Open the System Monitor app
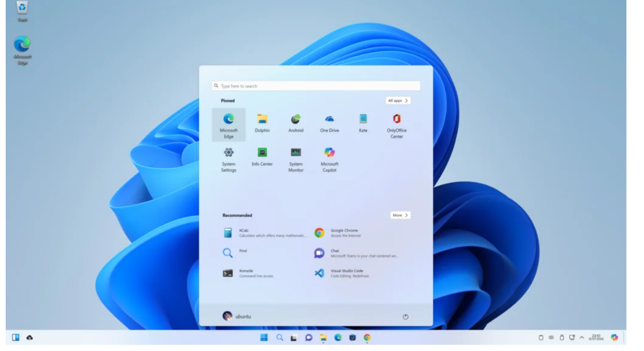This screenshot has height=351, width=644. coord(296,159)
